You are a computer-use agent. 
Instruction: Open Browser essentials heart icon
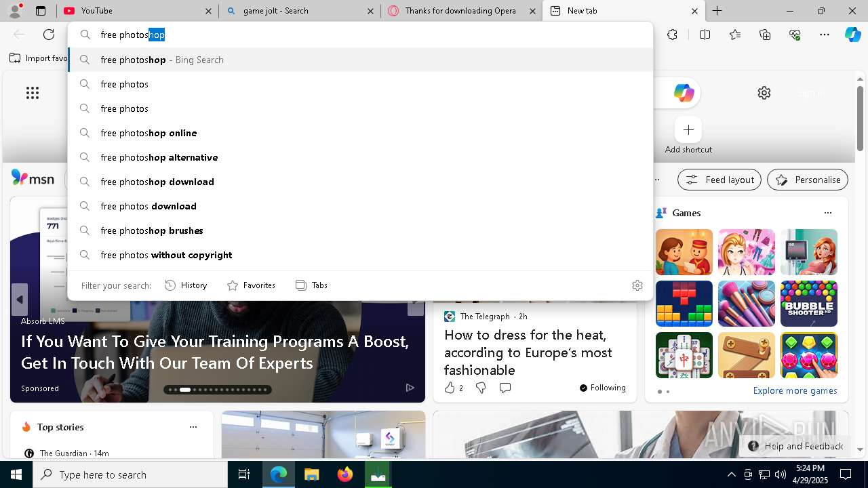point(795,35)
